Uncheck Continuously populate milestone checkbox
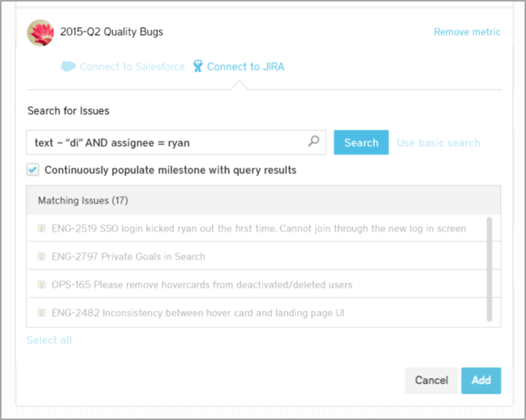The height and width of the screenshot is (420, 526). click(33, 170)
